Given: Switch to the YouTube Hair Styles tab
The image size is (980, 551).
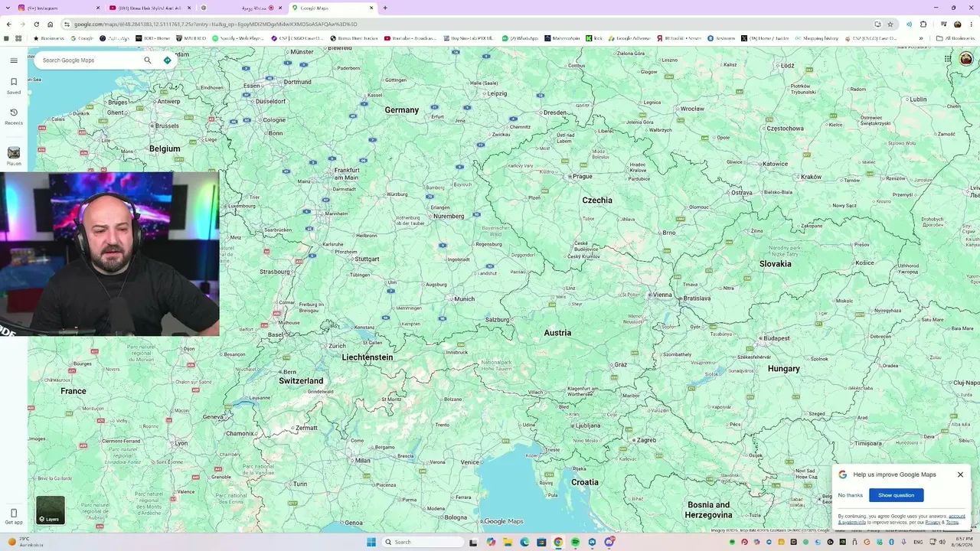Looking at the screenshot, I should [x=149, y=8].
